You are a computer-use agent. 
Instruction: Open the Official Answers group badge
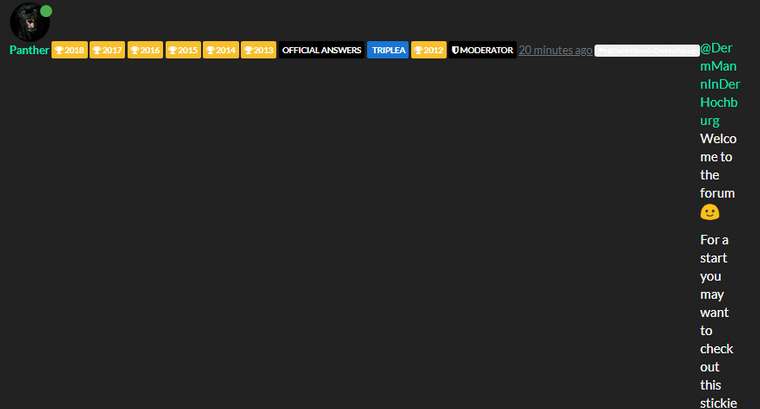tap(321, 50)
